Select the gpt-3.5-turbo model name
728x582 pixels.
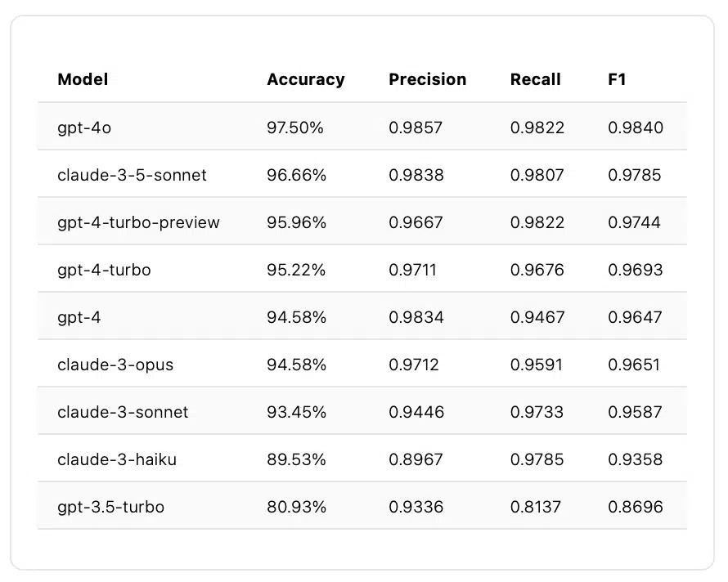(x=110, y=507)
